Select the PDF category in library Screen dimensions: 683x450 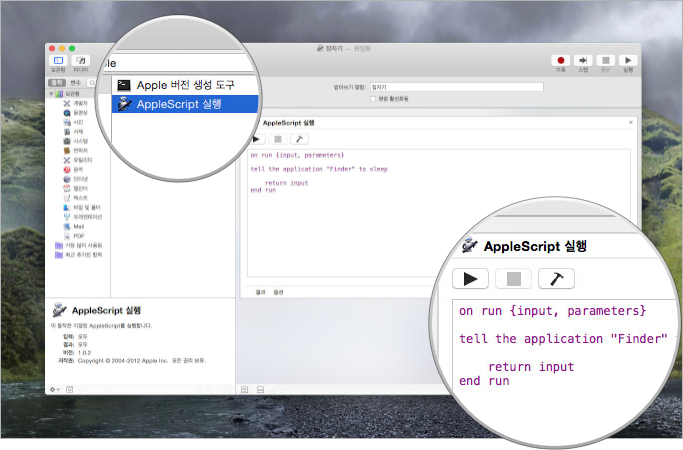pyautogui.click(x=74, y=236)
